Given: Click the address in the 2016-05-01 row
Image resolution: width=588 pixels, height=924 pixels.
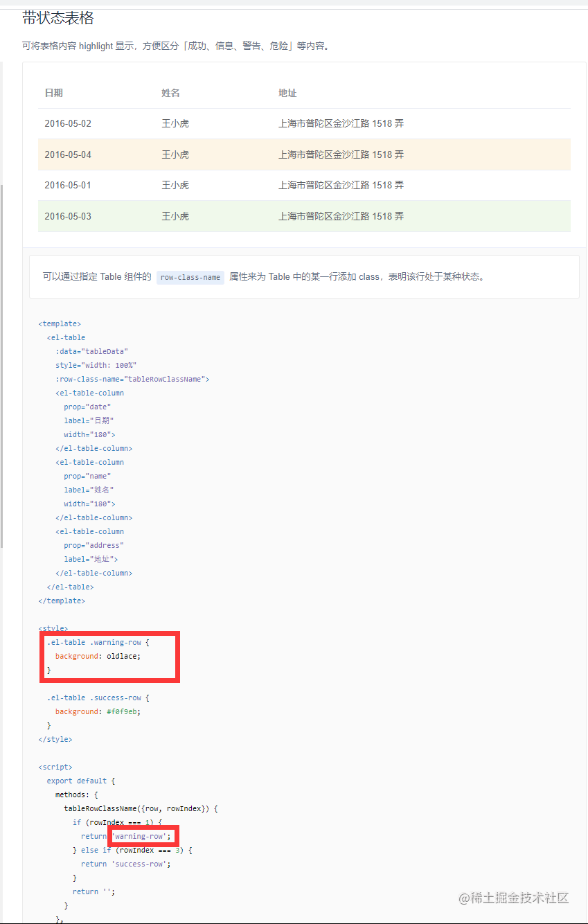Looking at the screenshot, I should coord(341,185).
